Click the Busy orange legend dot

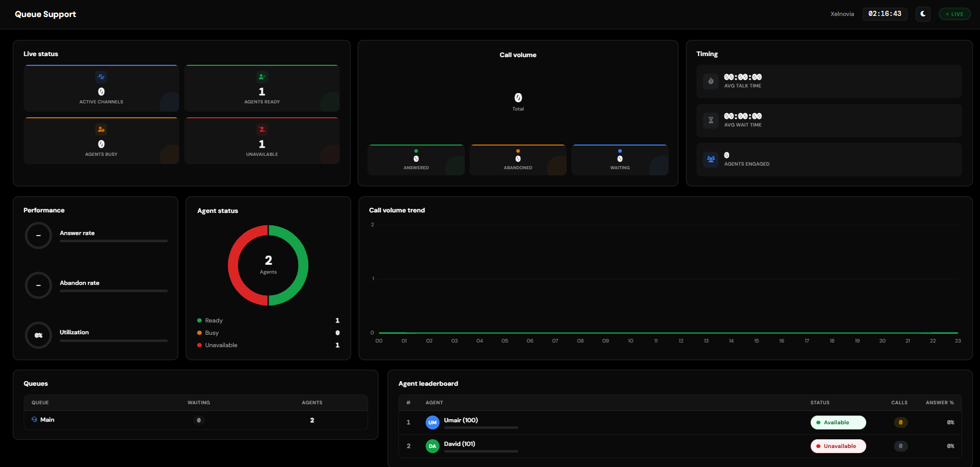[x=199, y=333]
